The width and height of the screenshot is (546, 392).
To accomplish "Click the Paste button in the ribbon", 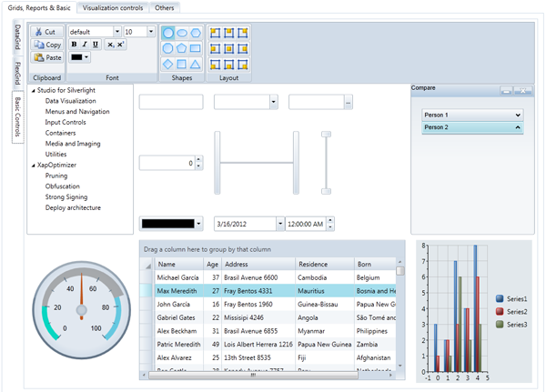I will [x=46, y=57].
